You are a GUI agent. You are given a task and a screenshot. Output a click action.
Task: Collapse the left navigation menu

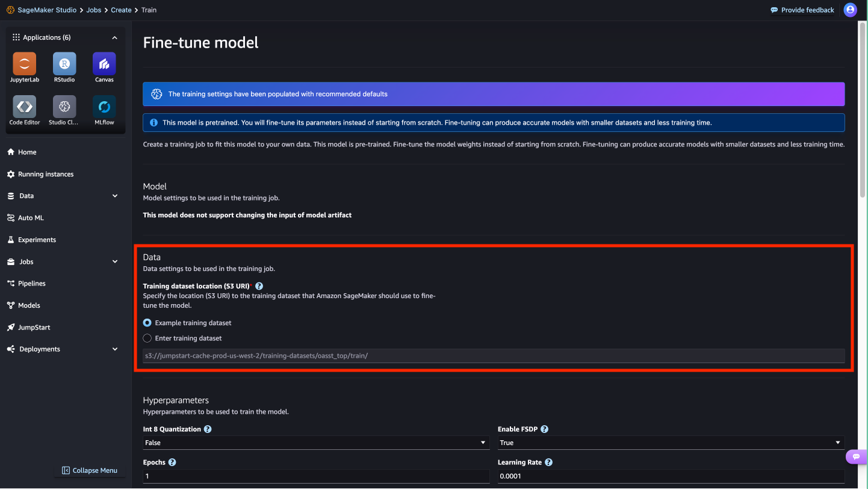(90, 470)
